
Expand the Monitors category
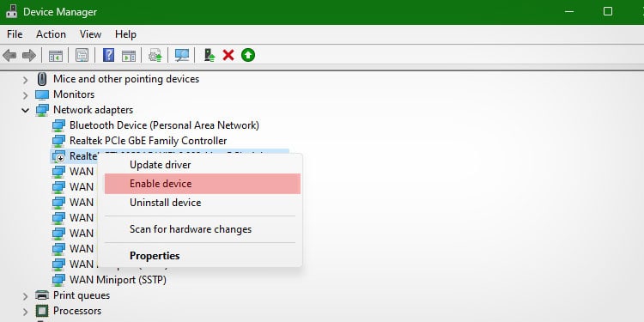26,94
